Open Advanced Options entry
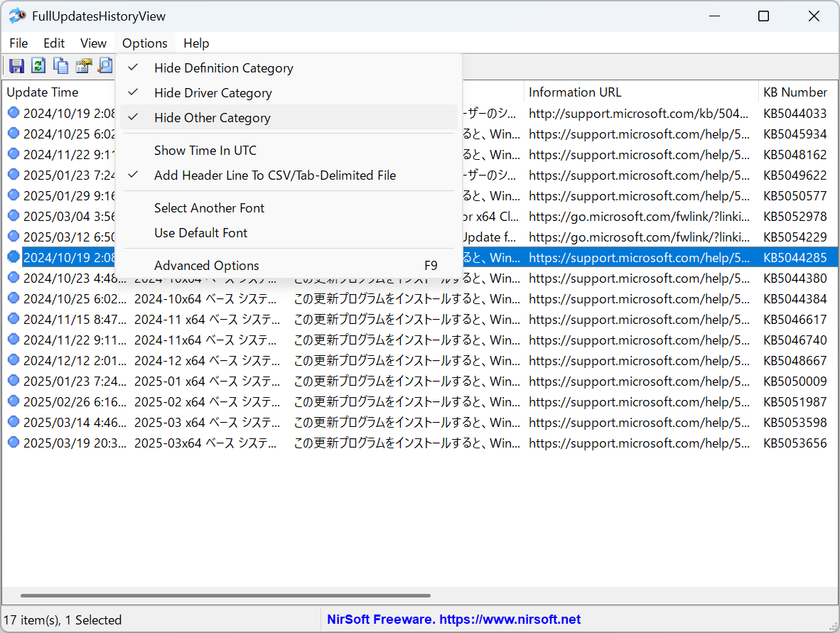The image size is (840, 633). (289, 266)
